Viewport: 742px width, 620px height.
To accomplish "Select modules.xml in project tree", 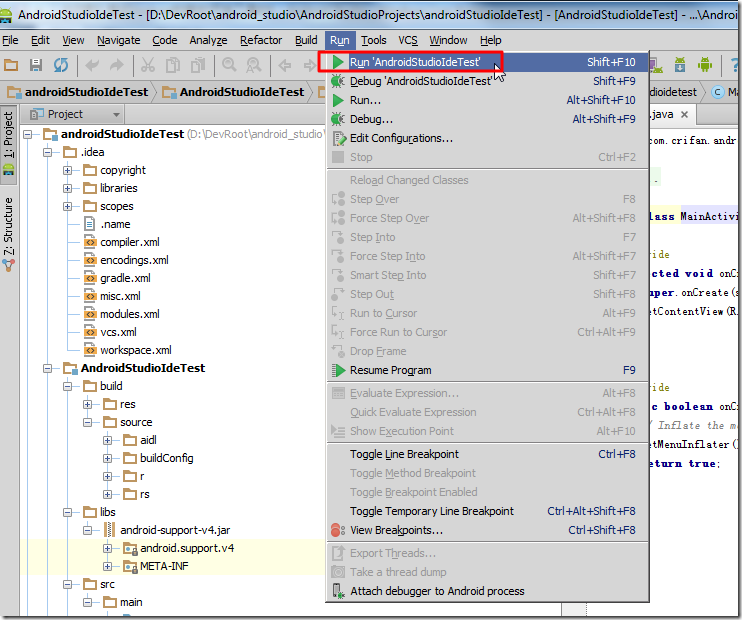I will click(130, 314).
